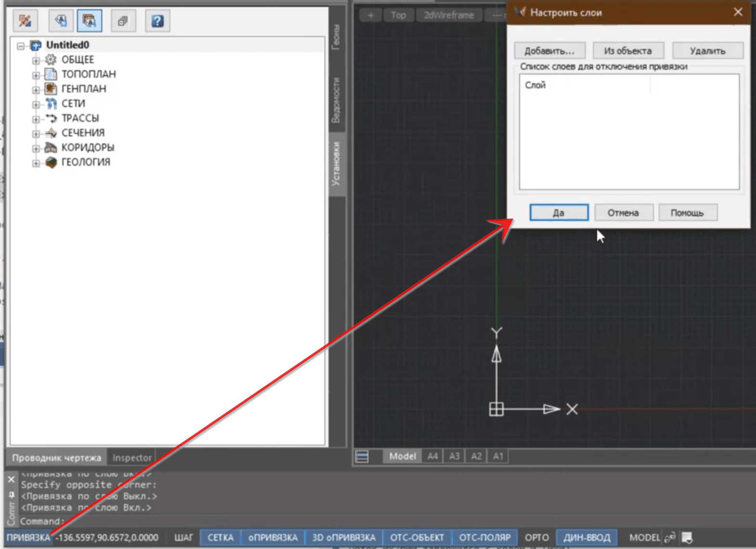Click the pin icon beside command line
This screenshot has width=756, height=549.
tap(11, 495)
